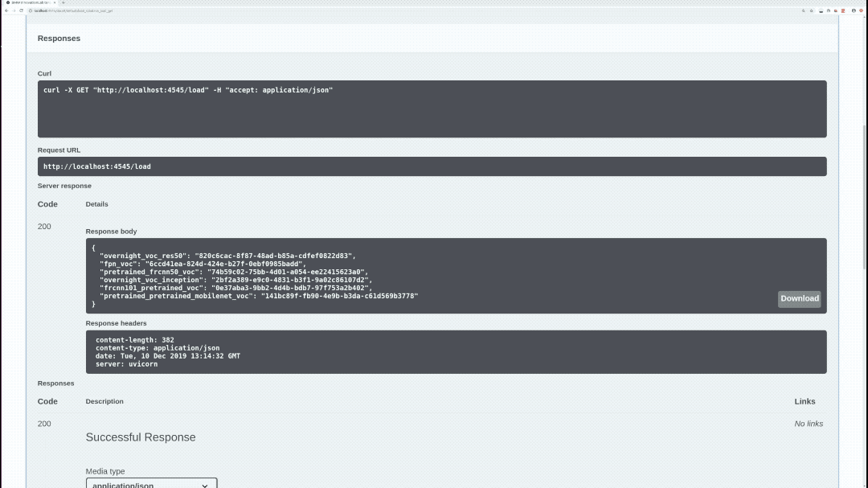This screenshot has height=488, width=868.
Task: Close the current browser tab
Action: [x=55, y=2]
